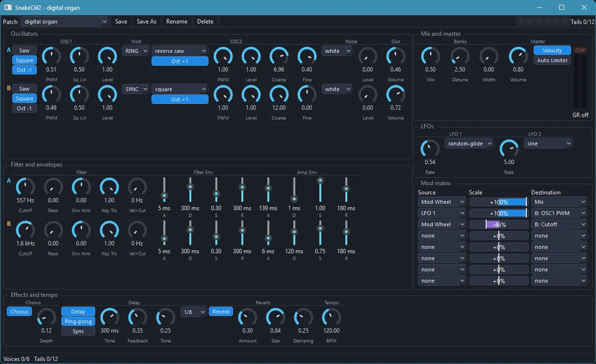Click bank A Volume knob showing 0.46
Image resolution: width=596 pixels, height=364 pixels.
click(395, 56)
